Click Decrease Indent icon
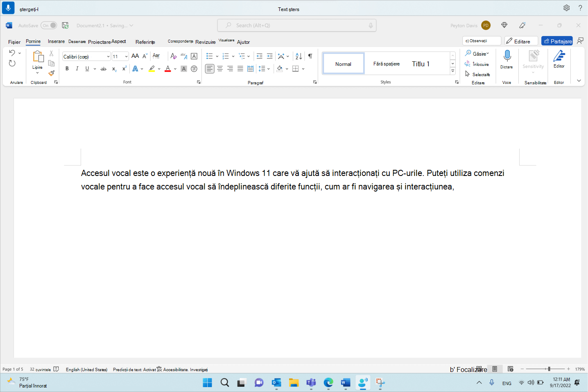588x392 pixels. 259,56
